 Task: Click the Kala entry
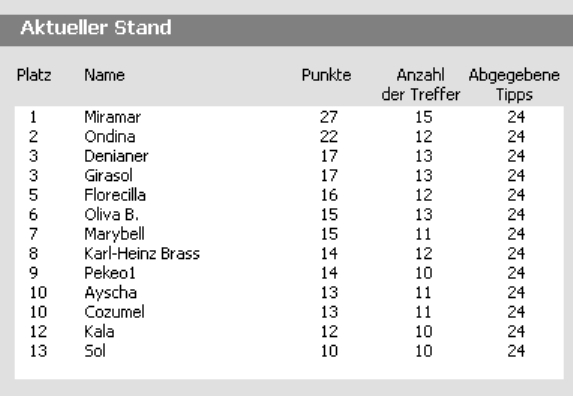coord(99,332)
